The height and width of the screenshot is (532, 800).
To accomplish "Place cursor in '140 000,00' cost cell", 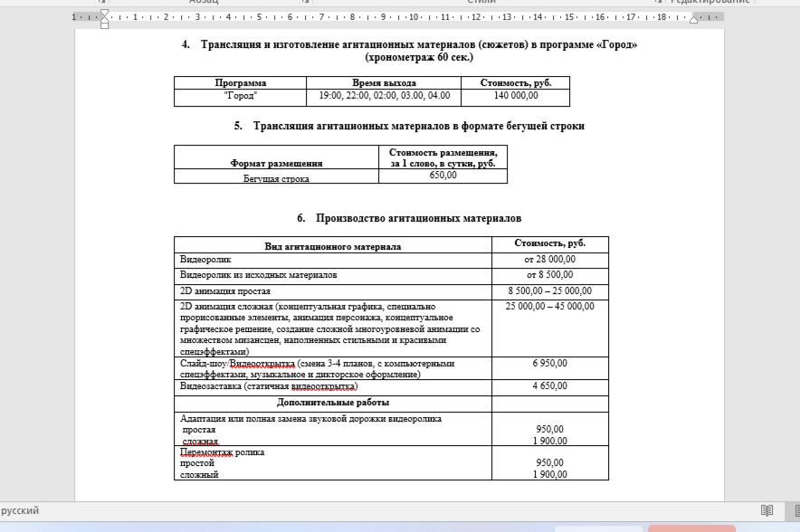I will (515, 98).
